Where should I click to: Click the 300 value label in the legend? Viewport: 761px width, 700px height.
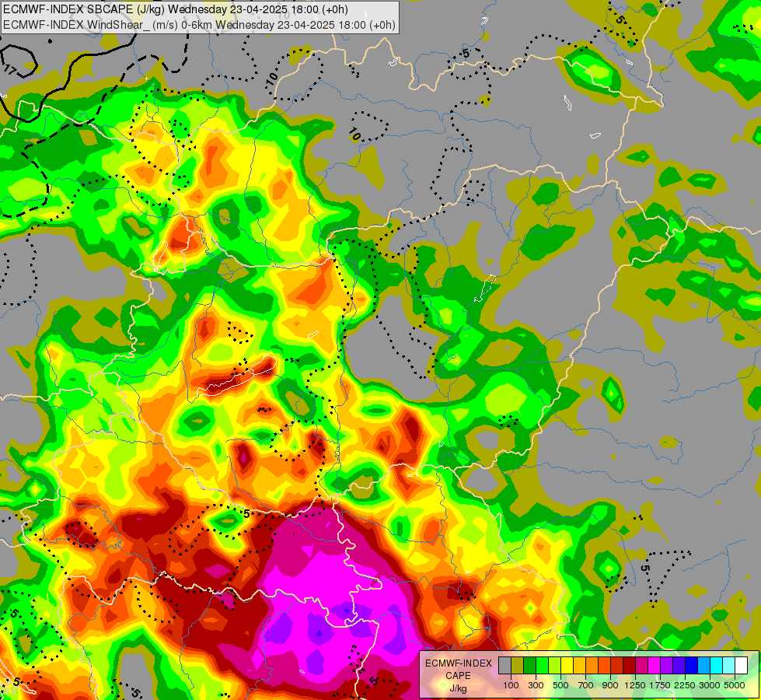pos(536,685)
